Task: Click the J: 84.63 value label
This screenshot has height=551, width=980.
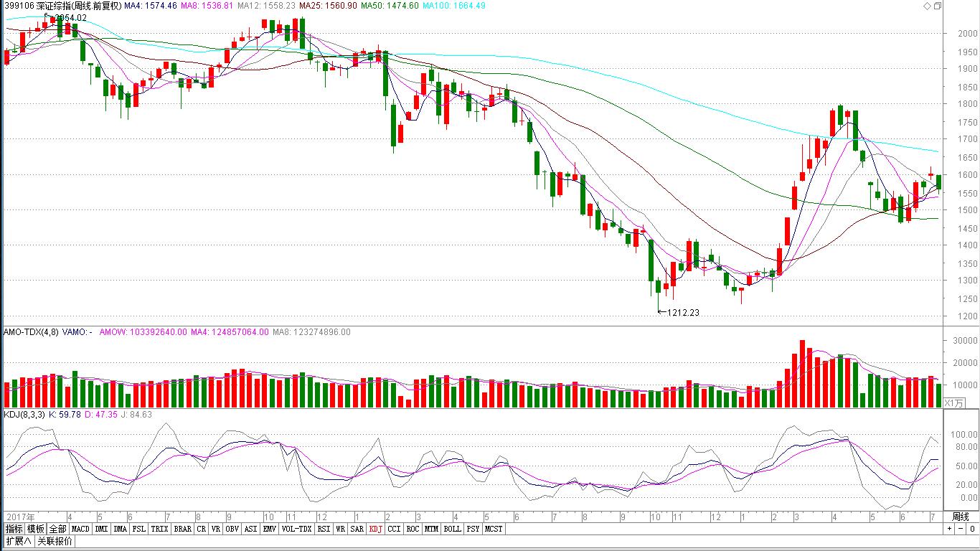Action: pyautogui.click(x=135, y=414)
